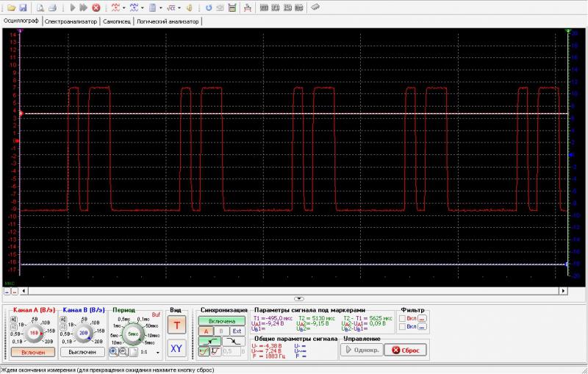Click the printer icon in toolbar
Screen dimensions: 588x374
pos(52,7)
